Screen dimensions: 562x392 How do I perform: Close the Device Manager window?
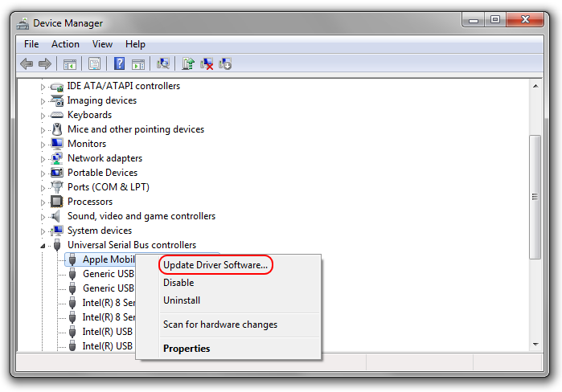[x=525, y=20]
